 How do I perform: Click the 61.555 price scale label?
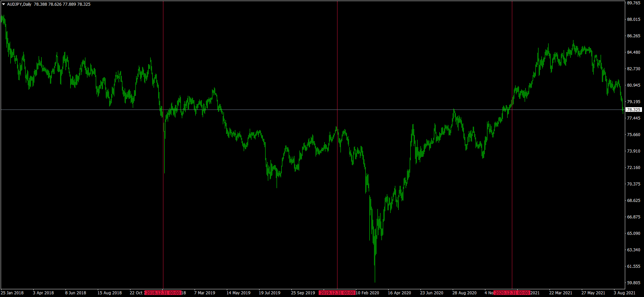[634, 266]
